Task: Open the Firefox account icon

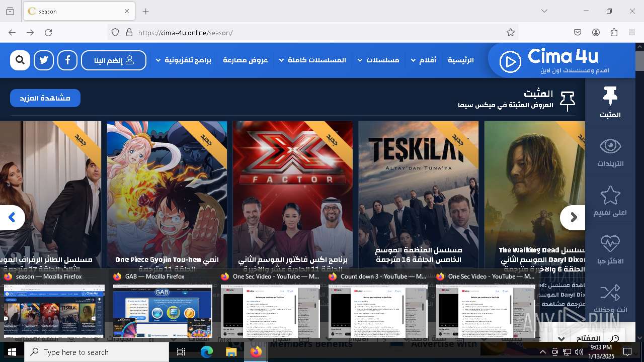Action: [x=596, y=32]
